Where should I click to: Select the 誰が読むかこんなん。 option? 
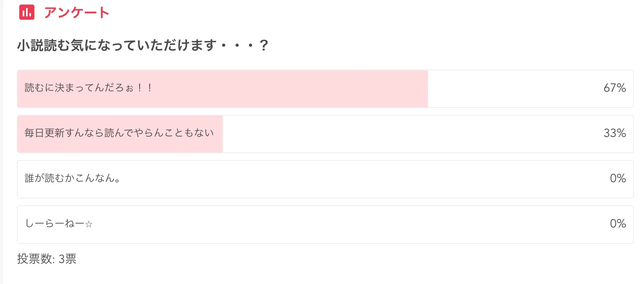click(x=73, y=178)
